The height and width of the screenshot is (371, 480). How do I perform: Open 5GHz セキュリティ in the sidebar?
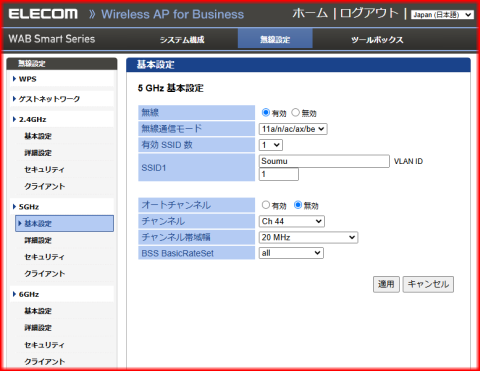click(44, 257)
